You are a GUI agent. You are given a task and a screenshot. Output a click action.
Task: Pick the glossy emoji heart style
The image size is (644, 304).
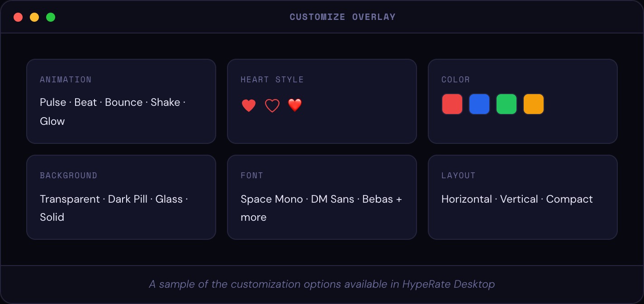pyautogui.click(x=295, y=105)
